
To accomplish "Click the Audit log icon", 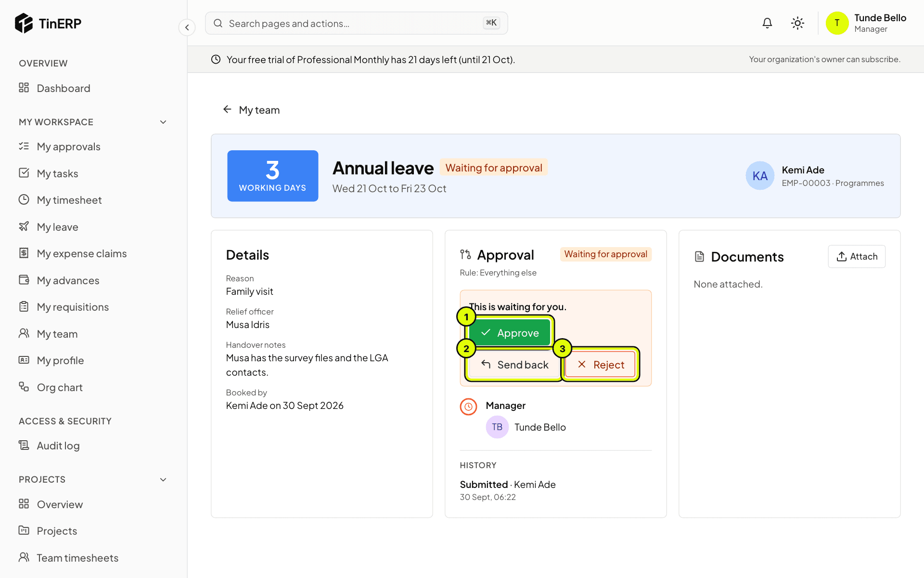I will tap(24, 445).
